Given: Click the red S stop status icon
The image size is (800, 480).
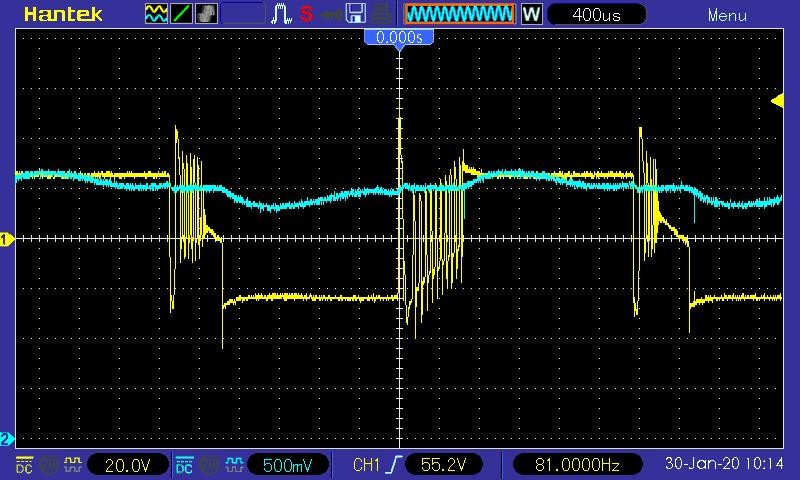Looking at the screenshot, I should pos(306,14).
